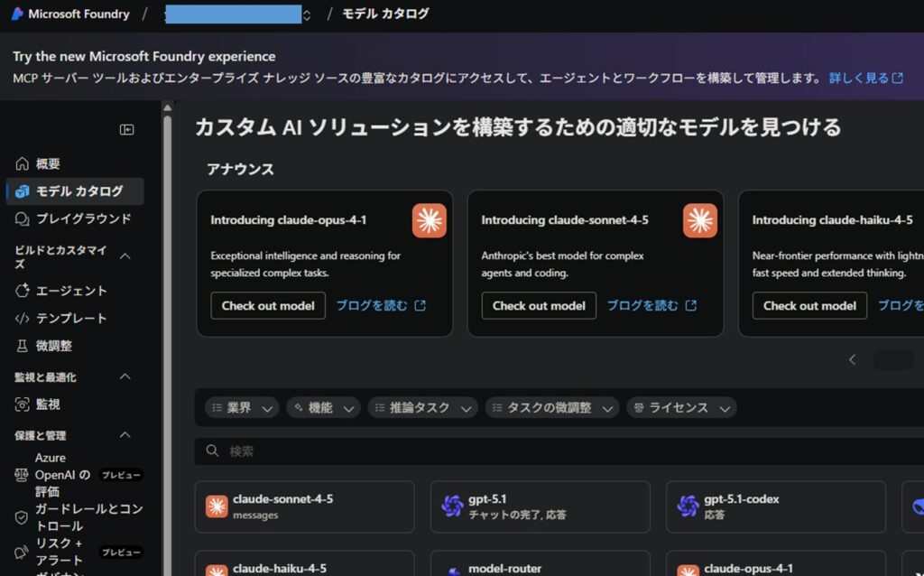Click the 検索 model search field
Image resolution: width=924 pixels, height=576 pixels.
541,451
